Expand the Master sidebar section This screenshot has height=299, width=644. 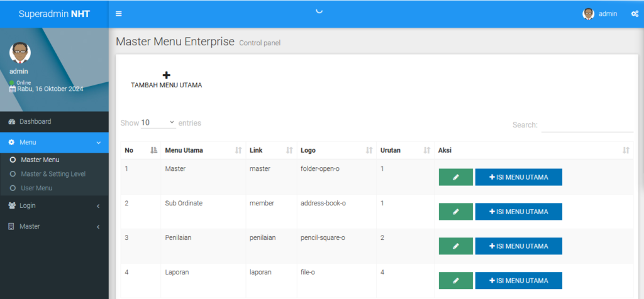pyautogui.click(x=54, y=226)
